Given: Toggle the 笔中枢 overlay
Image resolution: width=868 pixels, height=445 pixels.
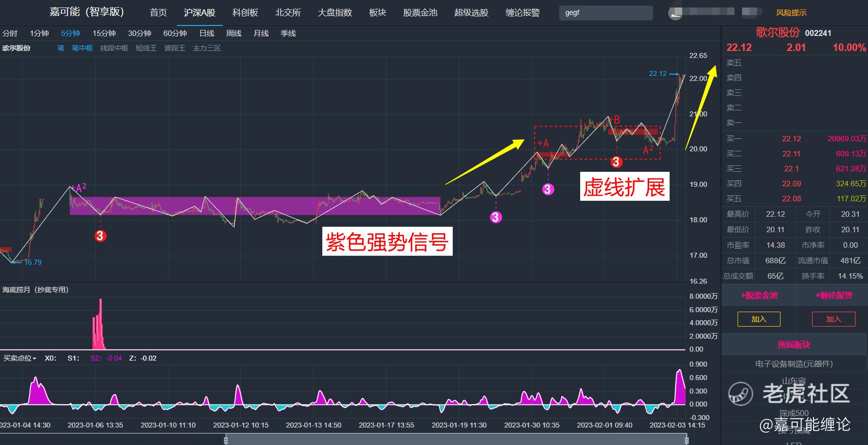Looking at the screenshot, I should [x=82, y=48].
